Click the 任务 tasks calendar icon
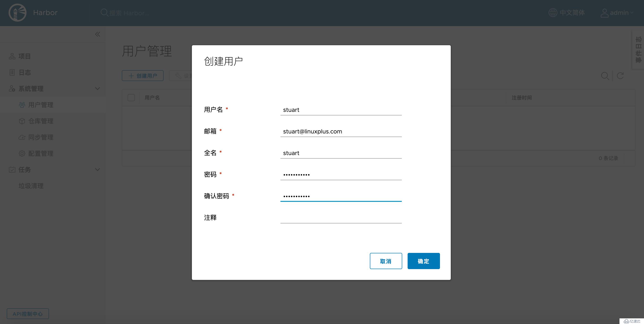The height and width of the screenshot is (324, 644). pos(12,169)
